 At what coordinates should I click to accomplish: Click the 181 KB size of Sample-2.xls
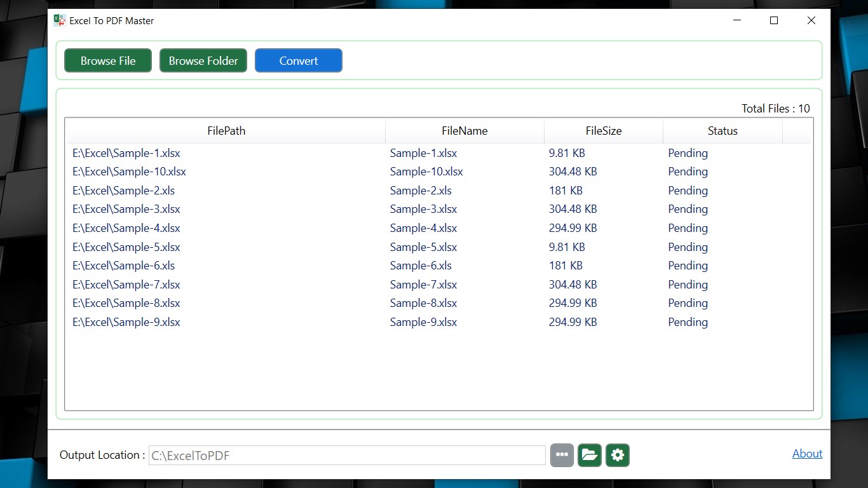566,191
